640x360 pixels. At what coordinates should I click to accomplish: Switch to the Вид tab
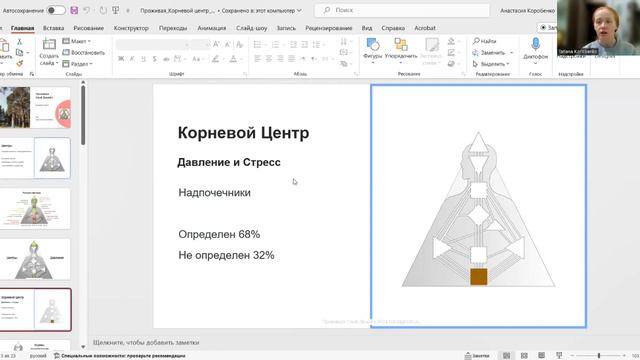point(367,28)
